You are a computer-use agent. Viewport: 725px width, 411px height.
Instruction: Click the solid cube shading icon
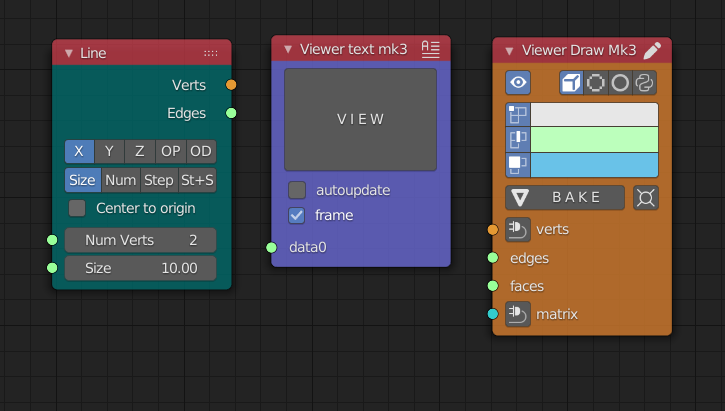click(571, 83)
